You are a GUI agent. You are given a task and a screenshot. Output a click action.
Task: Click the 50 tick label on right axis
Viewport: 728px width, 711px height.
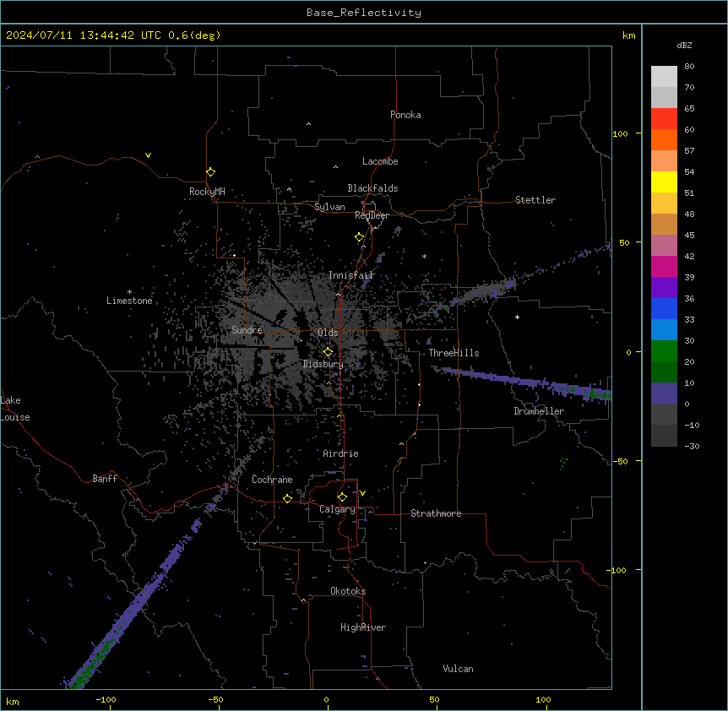pos(624,242)
